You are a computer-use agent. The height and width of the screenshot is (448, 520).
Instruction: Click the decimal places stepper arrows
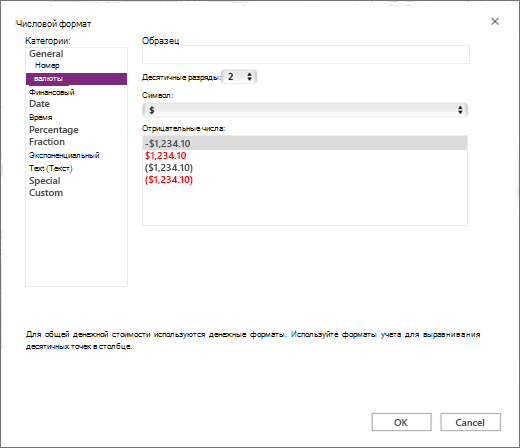(249, 77)
